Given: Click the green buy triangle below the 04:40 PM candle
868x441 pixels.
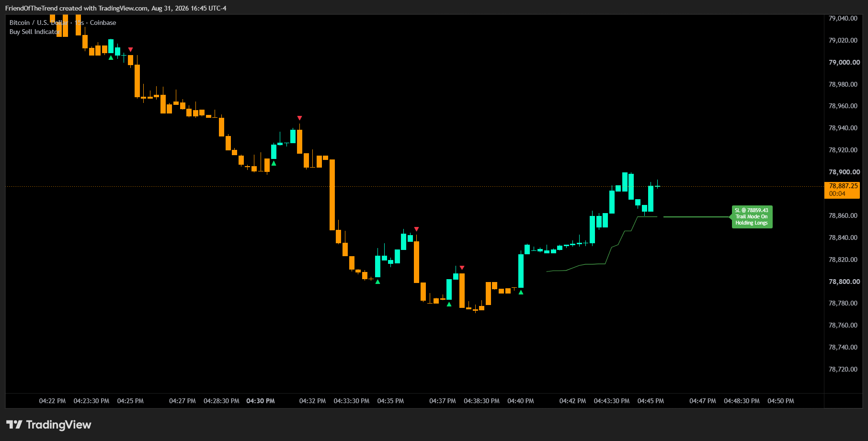Looking at the screenshot, I should pos(521,292).
